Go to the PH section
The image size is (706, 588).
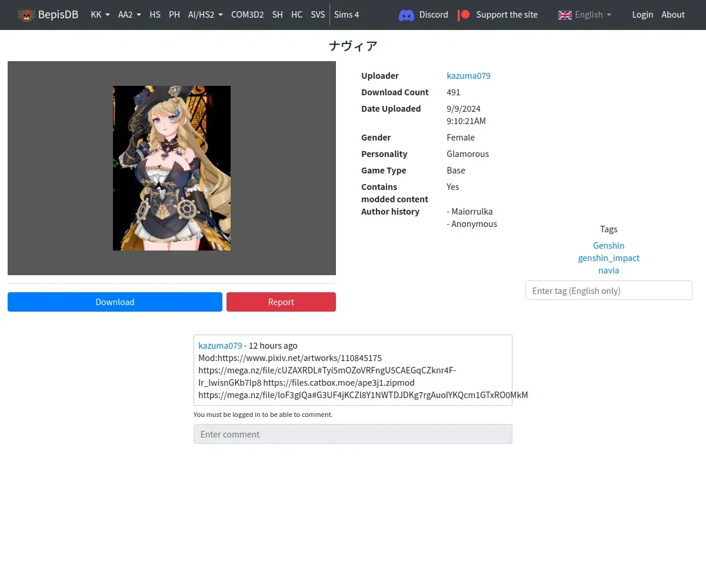pos(174,15)
